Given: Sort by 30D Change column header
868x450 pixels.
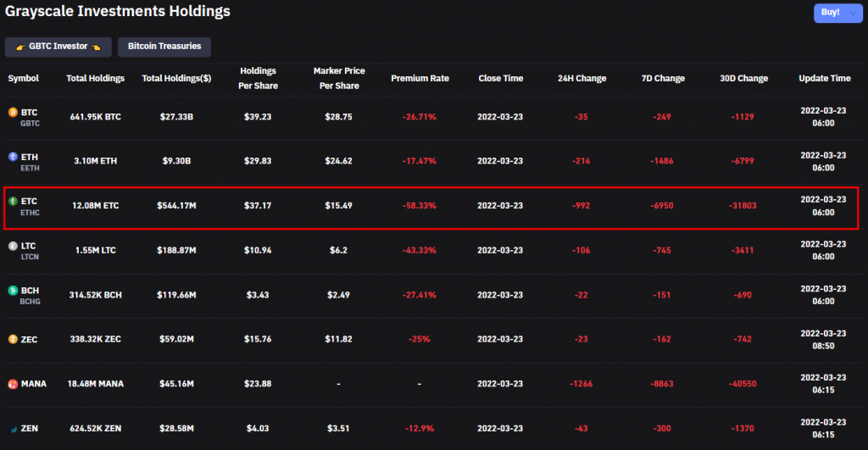Looking at the screenshot, I should [743, 78].
